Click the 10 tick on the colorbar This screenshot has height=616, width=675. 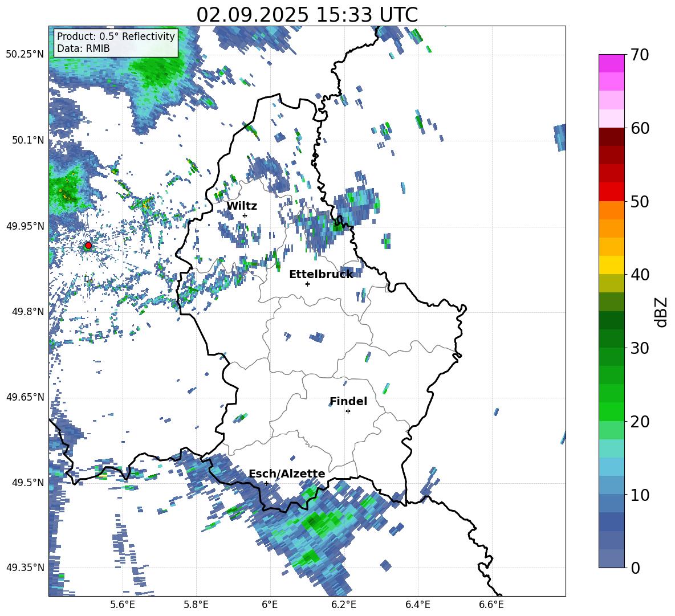(640, 495)
